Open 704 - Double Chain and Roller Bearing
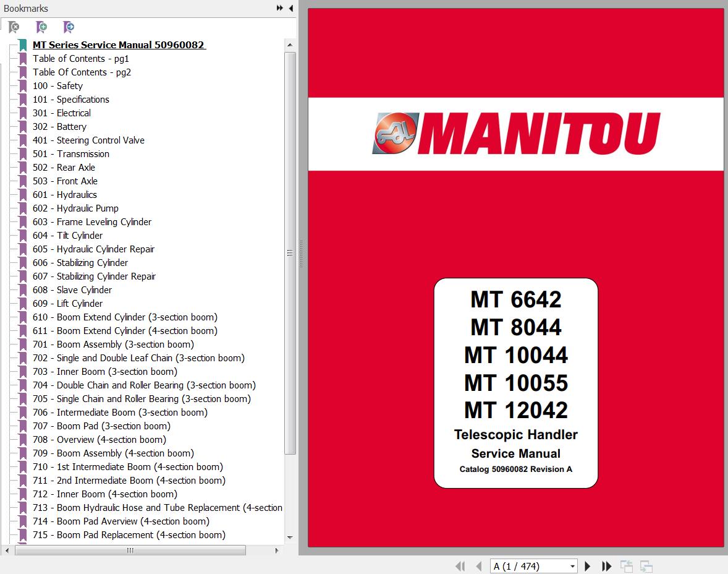728x574 pixels. pyautogui.click(x=144, y=385)
